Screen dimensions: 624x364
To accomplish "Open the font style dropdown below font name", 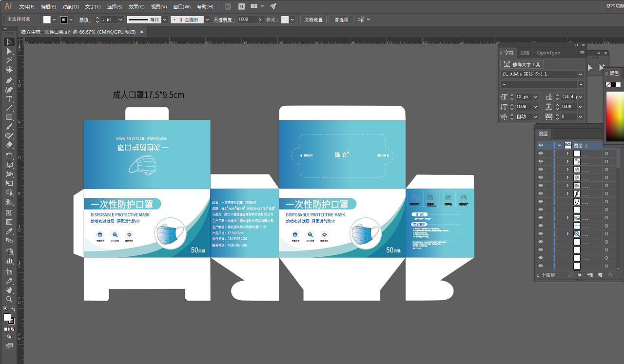I will coord(581,84).
